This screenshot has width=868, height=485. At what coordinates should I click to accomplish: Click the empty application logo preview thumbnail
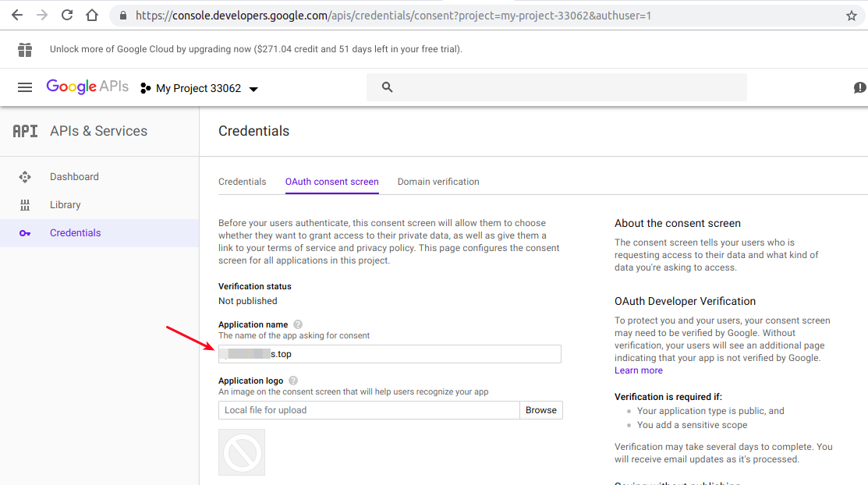[242, 452]
